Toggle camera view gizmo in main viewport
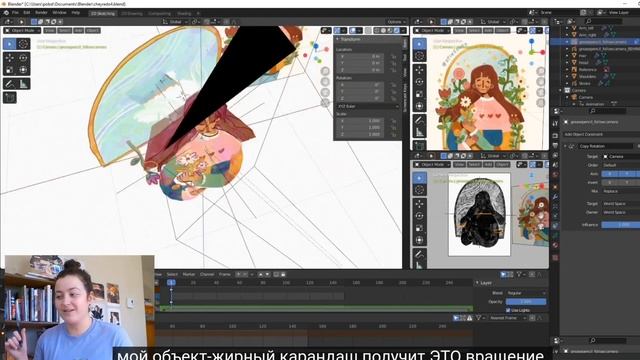Viewport: 640px width, 360px height. pos(325,92)
